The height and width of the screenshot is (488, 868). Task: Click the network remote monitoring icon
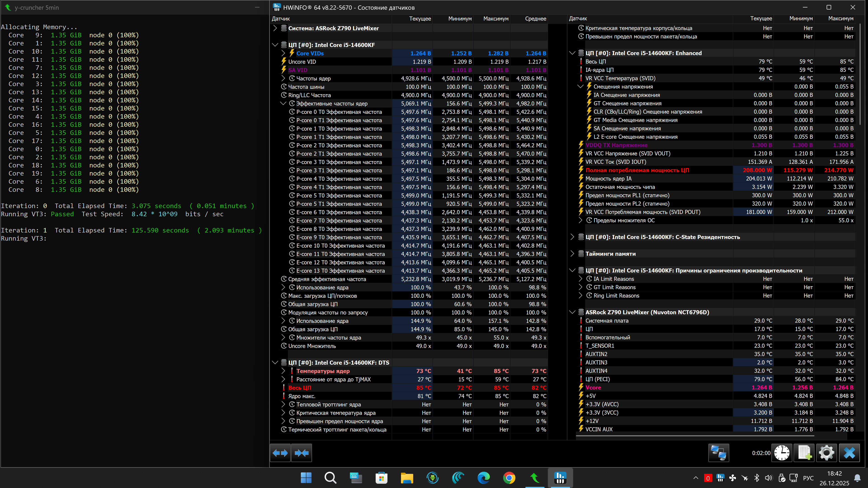(718, 453)
